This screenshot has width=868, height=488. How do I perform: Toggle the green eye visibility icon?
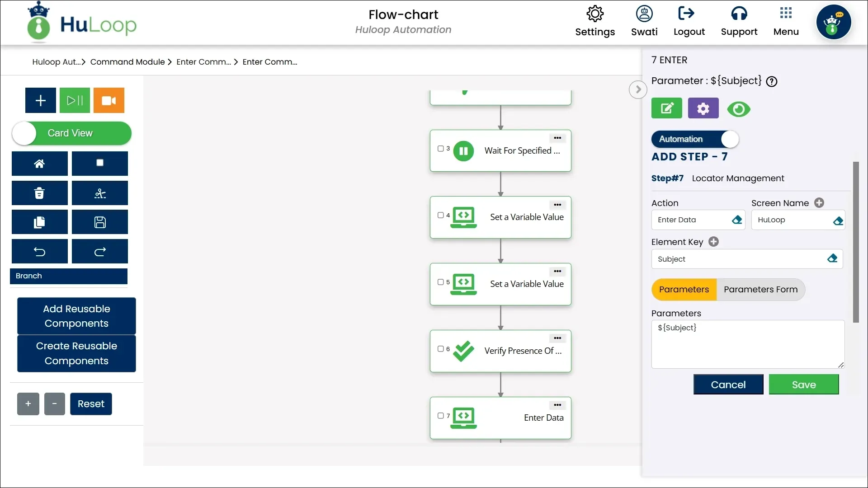click(x=739, y=109)
